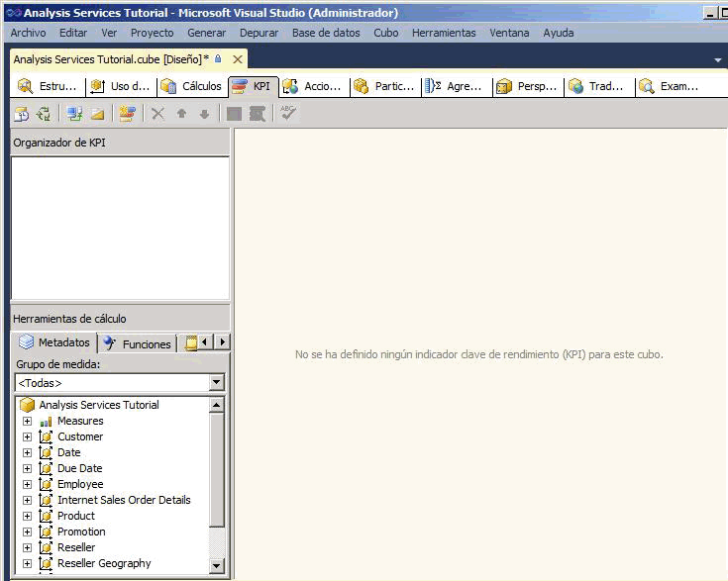
Task: Click the metadata tree scrollbar down arrow
Action: [217, 566]
